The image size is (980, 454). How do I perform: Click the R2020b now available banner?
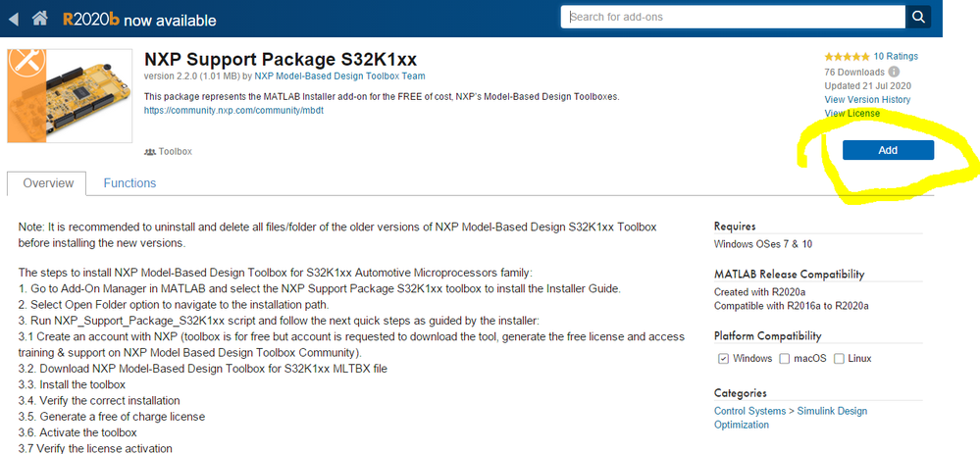point(139,20)
